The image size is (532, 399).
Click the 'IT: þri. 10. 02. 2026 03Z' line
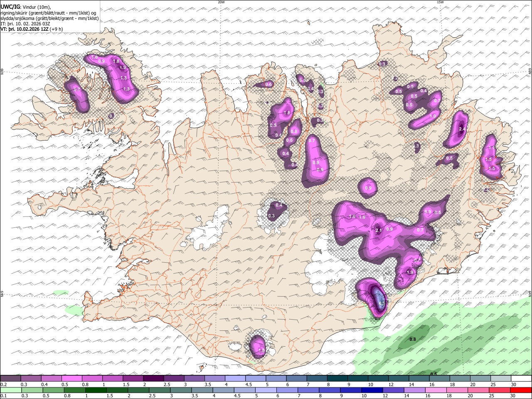coord(25,24)
